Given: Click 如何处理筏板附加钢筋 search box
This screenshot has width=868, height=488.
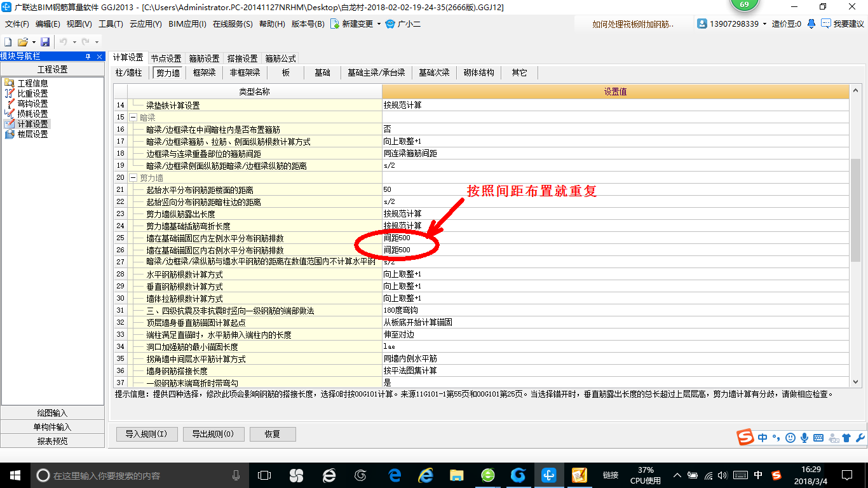Looking at the screenshot, I should (x=633, y=24).
